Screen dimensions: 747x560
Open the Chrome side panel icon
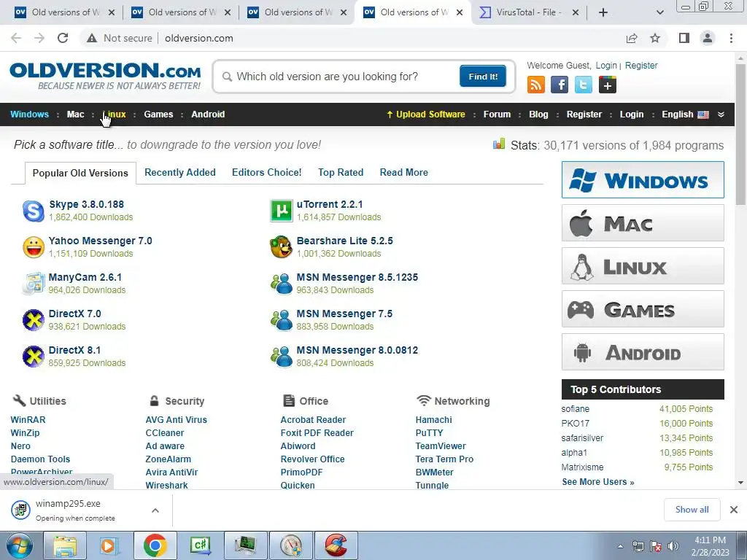(684, 38)
